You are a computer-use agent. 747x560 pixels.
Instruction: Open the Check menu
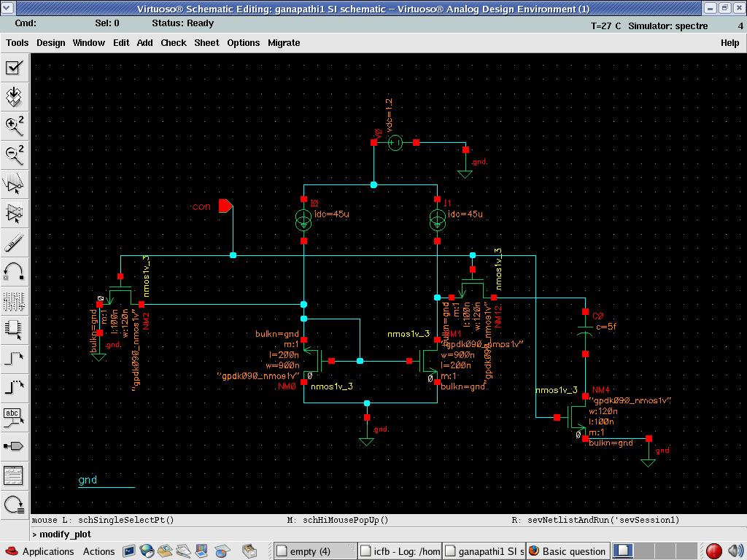(x=173, y=42)
